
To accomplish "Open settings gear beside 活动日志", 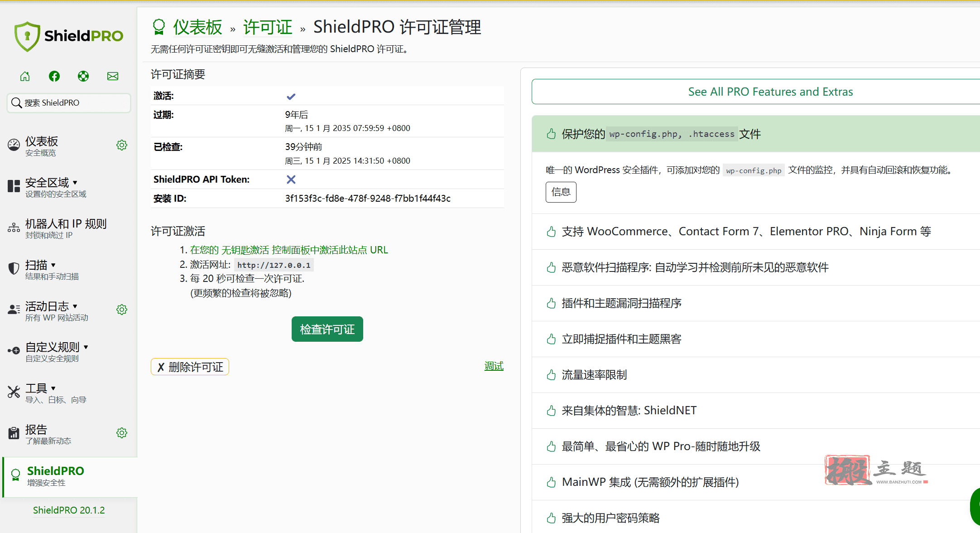I will pos(122,310).
